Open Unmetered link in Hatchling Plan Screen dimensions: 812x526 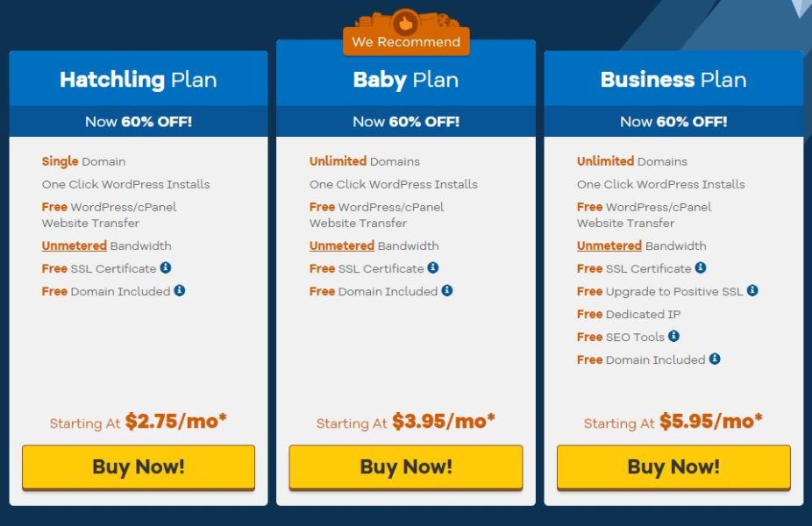tap(75, 246)
